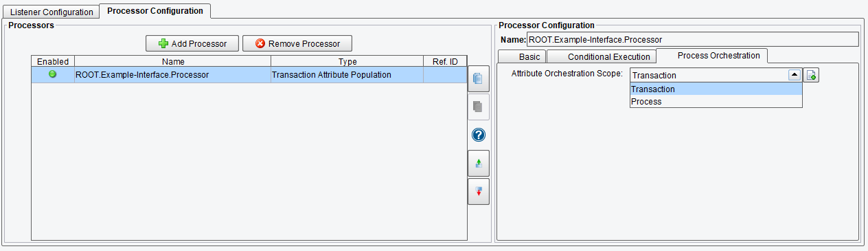The image size is (868, 251).
Task: Click the Ref. ID column header
Action: [x=445, y=61]
